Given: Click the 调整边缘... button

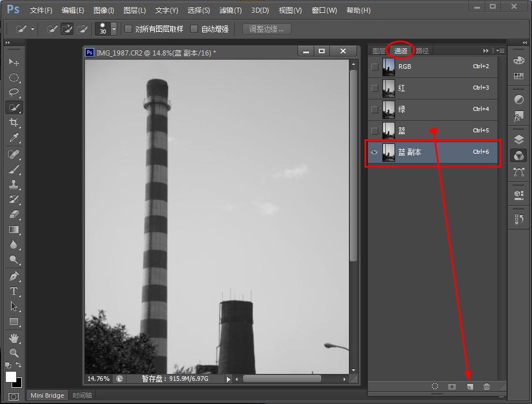Looking at the screenshot, I should coord(266,29).
